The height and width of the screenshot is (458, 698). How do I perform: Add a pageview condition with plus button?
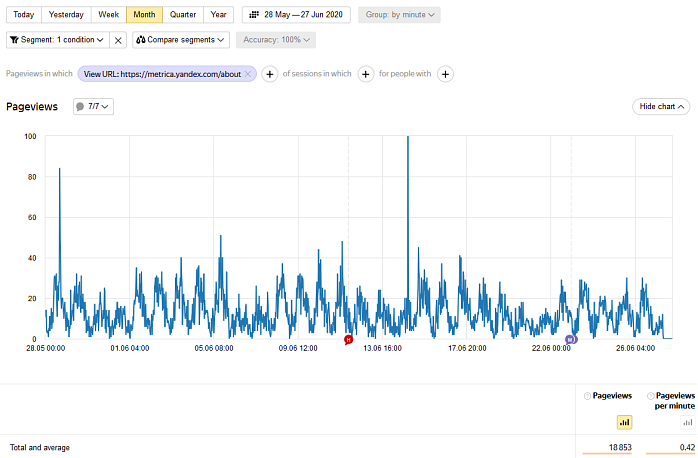coord(269,74)
